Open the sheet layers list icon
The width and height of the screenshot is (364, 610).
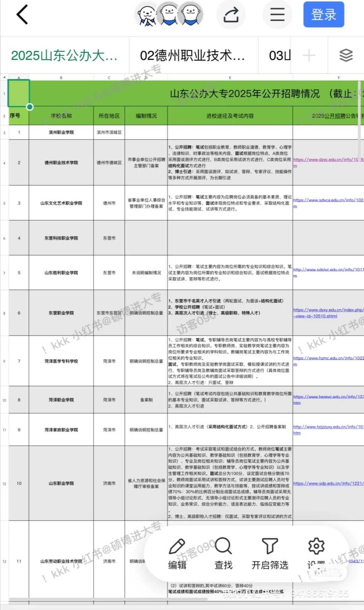tap(346, 55)
